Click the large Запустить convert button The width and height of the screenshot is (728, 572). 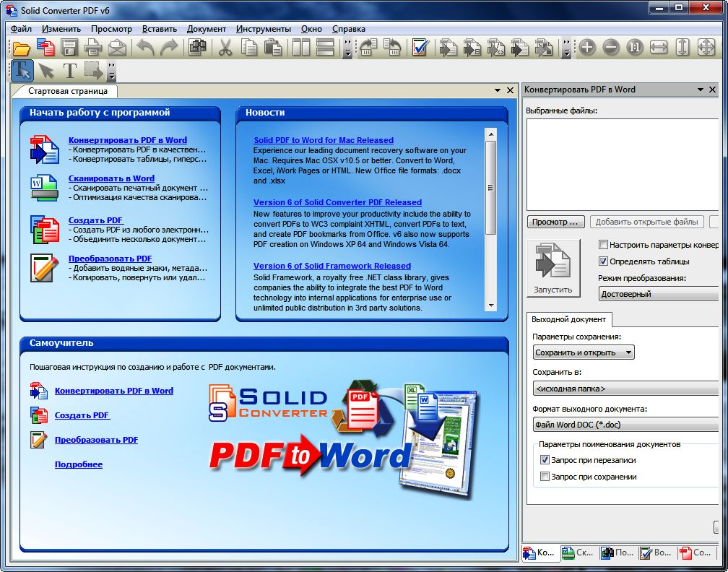(552, 268)
